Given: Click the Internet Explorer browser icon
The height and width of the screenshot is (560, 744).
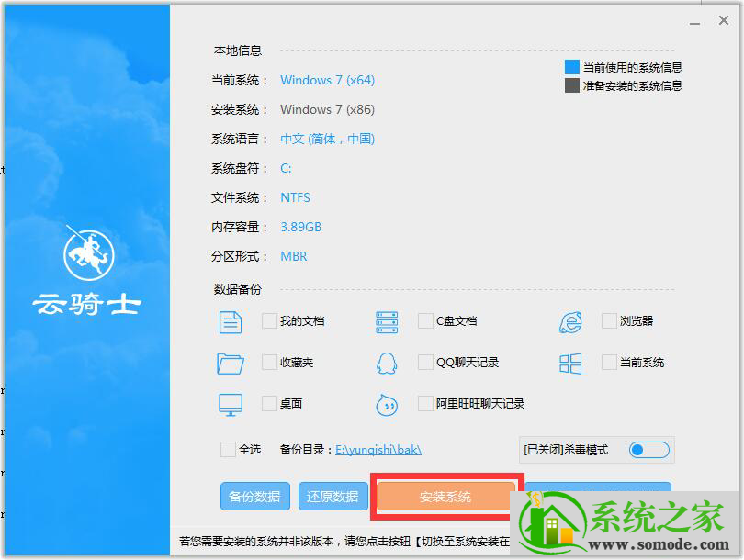Looking at the screenshot, I should [570, 321].
